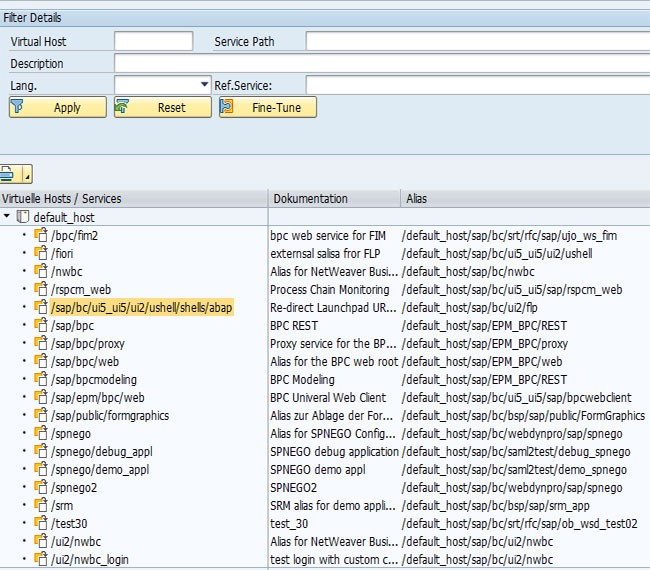Open the print options dropdown arrow
The height and width of the screenshot is (570, 650).
pyautogui.click(x=27, y=175)
